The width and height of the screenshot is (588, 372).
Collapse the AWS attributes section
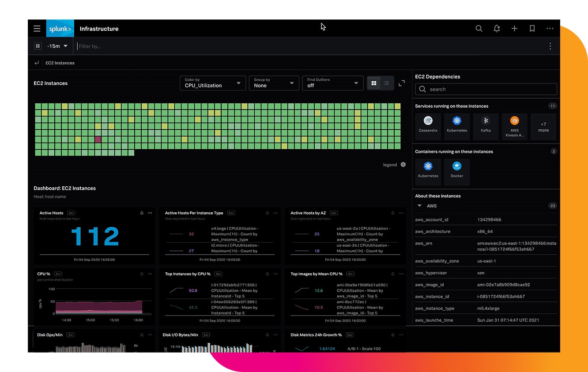click(x=419, y=206)
